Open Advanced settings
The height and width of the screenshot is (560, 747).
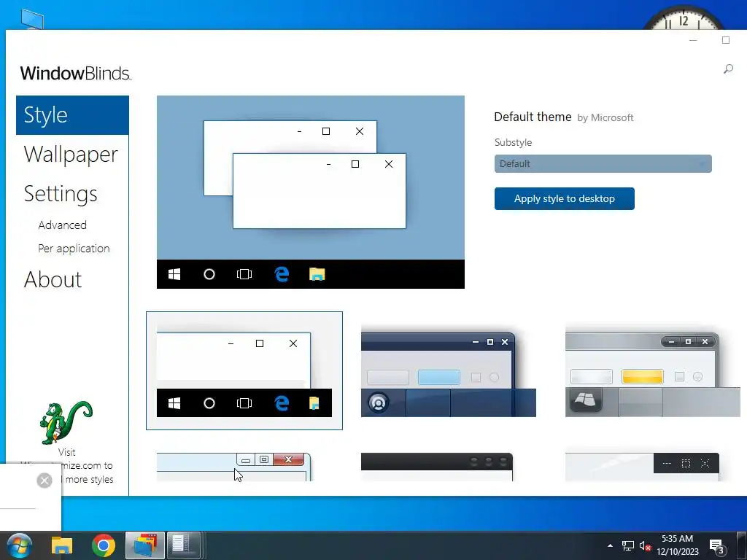coord(63,225)
